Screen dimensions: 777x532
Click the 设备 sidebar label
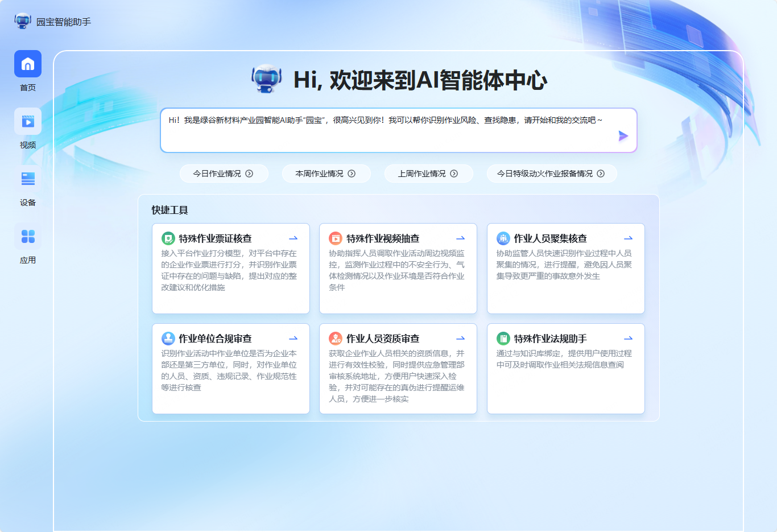pyautogui.click(x=28, y=203)
